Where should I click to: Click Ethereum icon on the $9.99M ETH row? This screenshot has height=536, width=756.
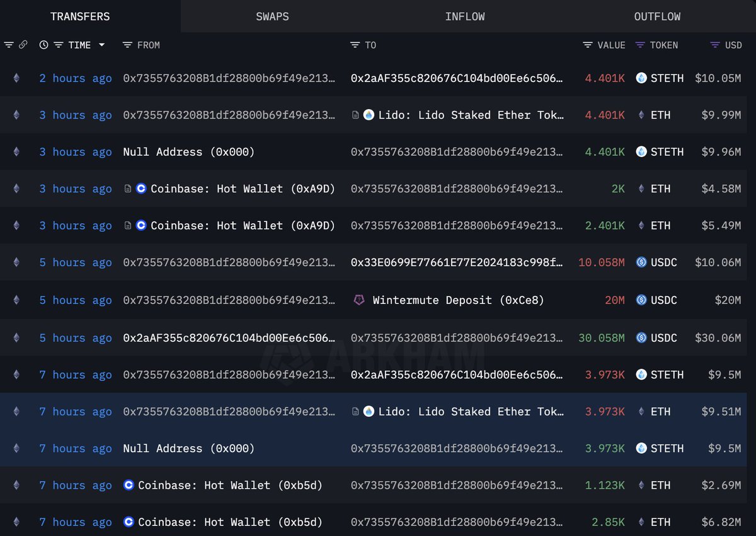(x=16, y=115)
